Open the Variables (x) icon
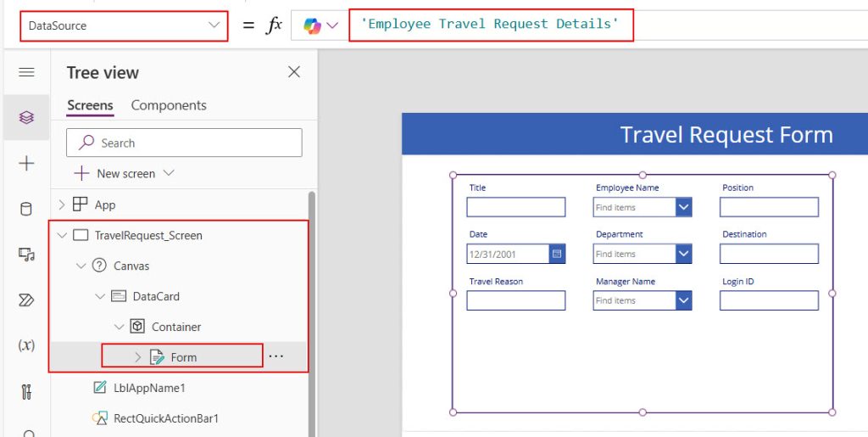Screen dimensions: 868x437 (x=26, y=345)
